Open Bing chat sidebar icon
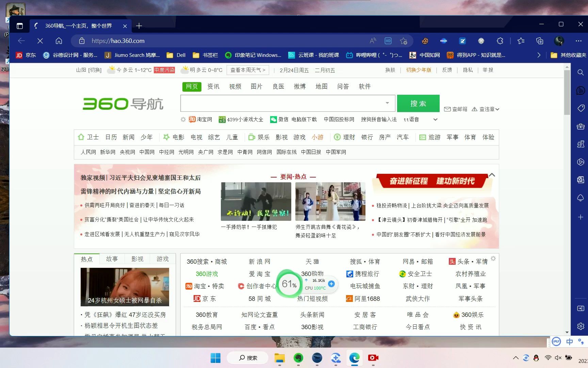The image size is (588, 368). point(581,91)
